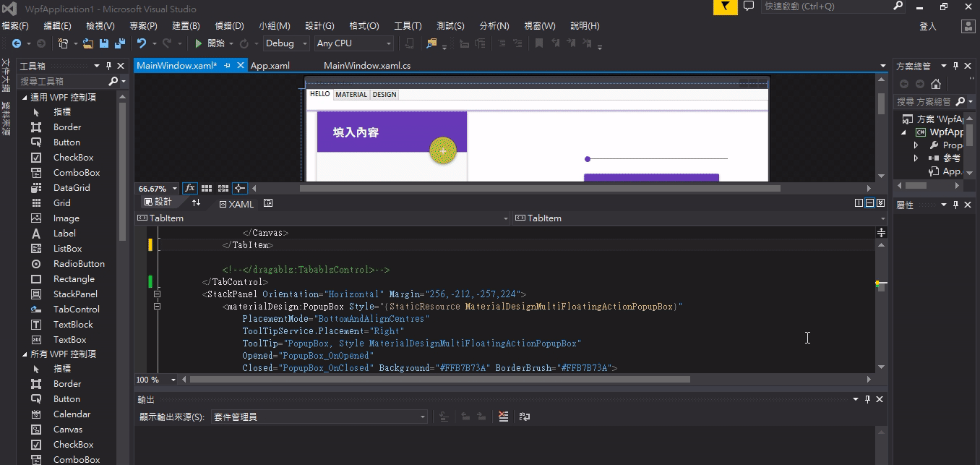Screen dimensions: 980x465
Task: Toggle a bookmark using the bookmark toolbar icon
Action: click(x=540, y=43)
